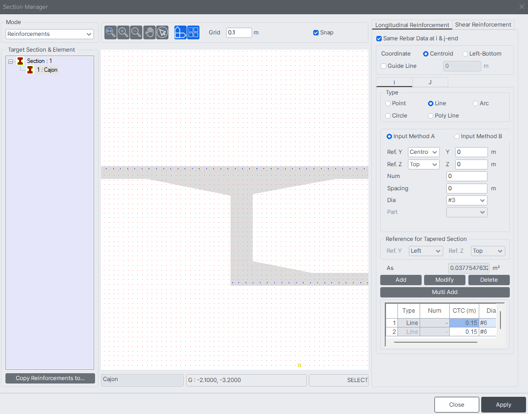Click CTC 0.15 cell in row 2
The height and width of the screenshot is (414, 528).
tap(464, 332)
